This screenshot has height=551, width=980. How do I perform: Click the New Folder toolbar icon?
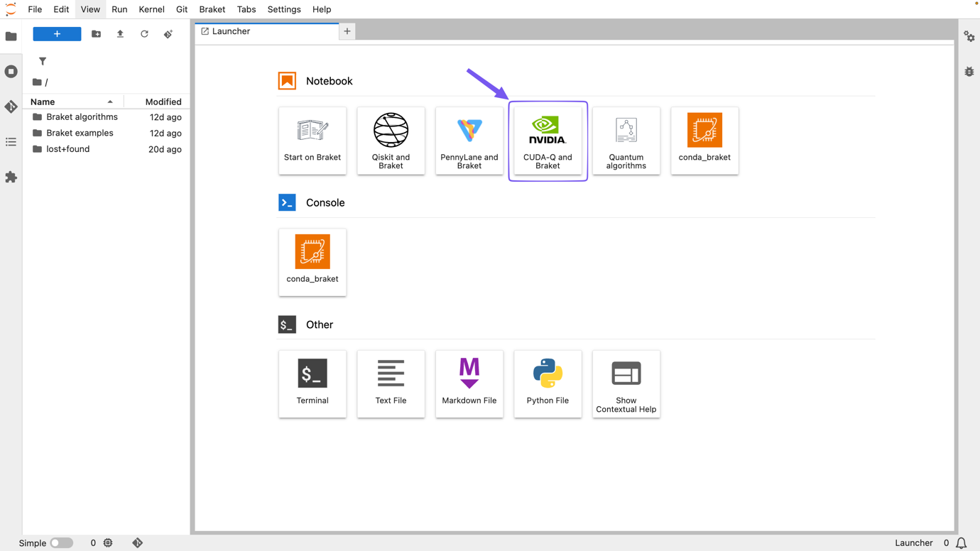point(96,34)
